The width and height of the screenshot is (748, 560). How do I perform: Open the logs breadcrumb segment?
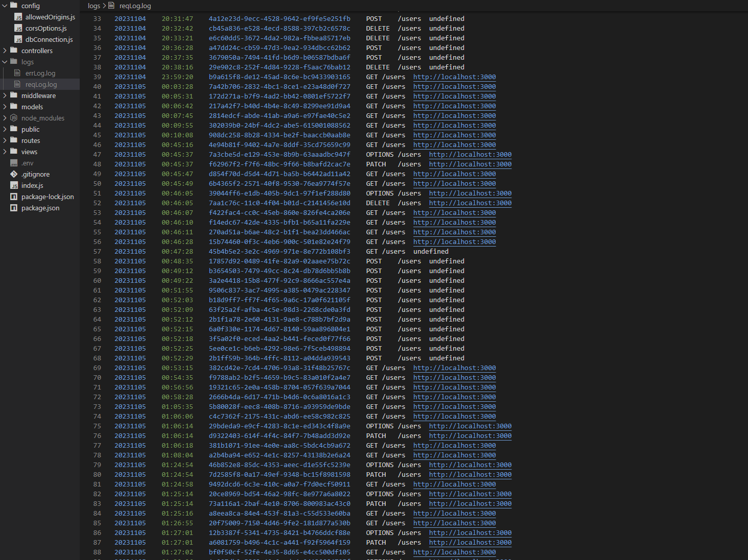point(94,6)
